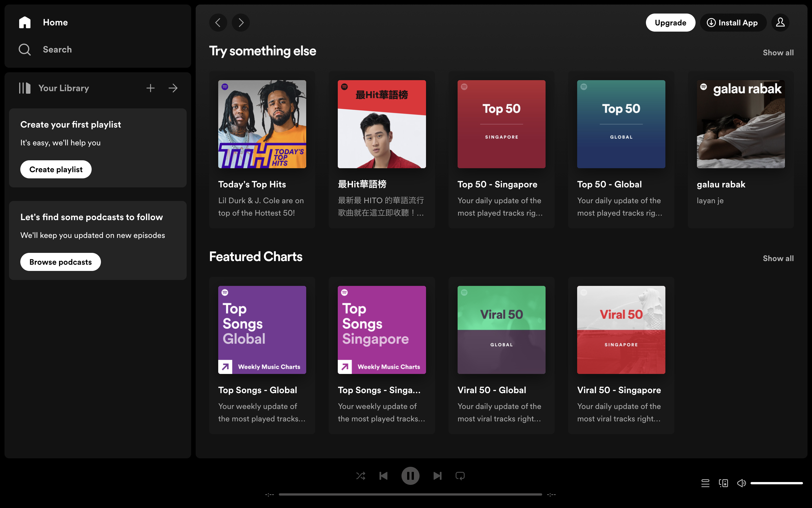Open the user profile icon menu
The height and width of the screenshot is (508, 812).
[780, 23]
